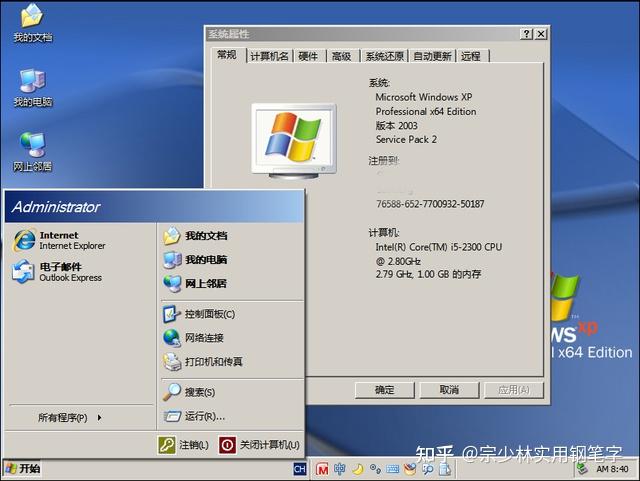Viewport: 640px width, 481px height.
Task: Click the language bar options page icon
Action: [445, 470]
